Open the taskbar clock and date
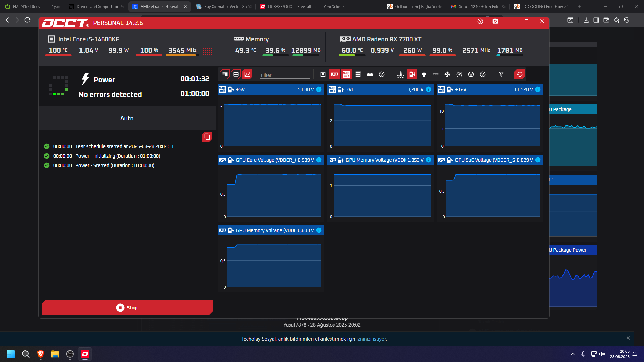The height and width of the screenshot is (362, 644). 620,354
